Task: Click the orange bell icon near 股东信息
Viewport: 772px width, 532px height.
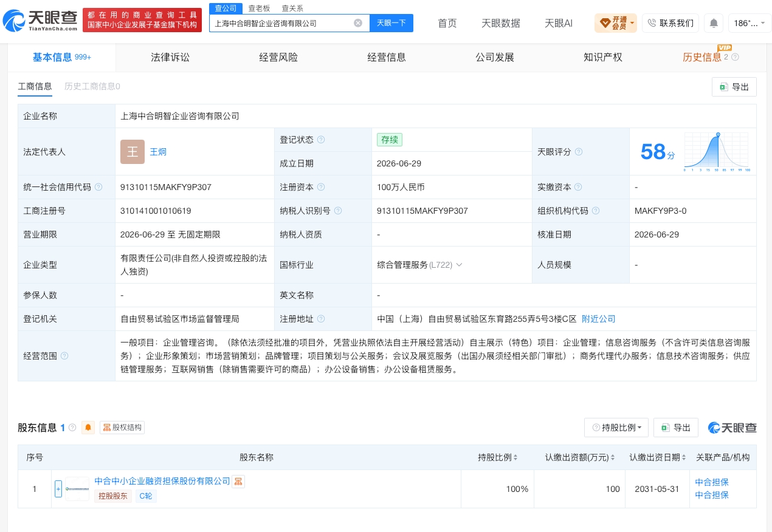Action: (x=88, y=428)
